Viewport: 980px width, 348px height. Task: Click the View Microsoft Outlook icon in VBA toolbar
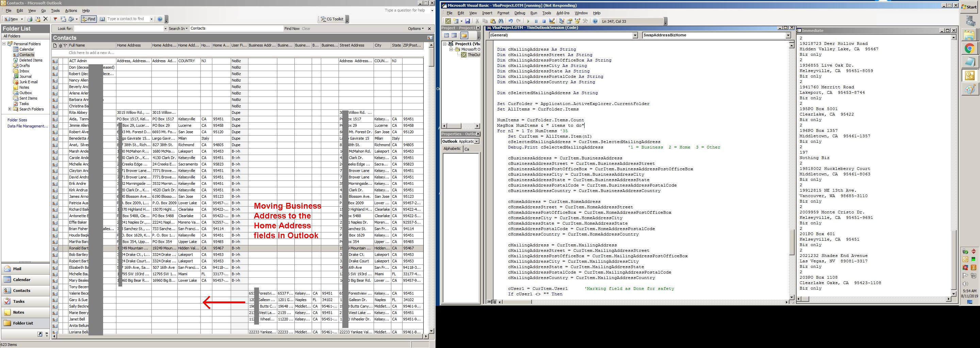coord(448,21)
